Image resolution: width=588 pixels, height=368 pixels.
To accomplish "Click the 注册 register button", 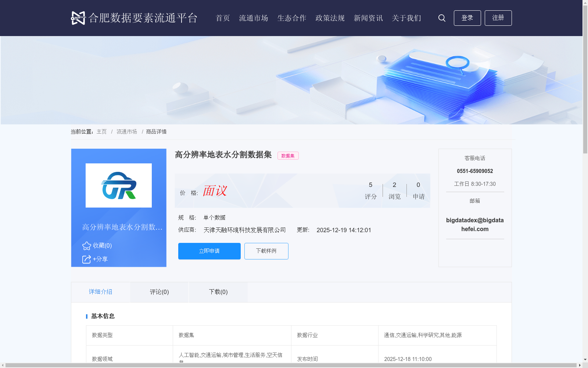I will coord(498,18).
